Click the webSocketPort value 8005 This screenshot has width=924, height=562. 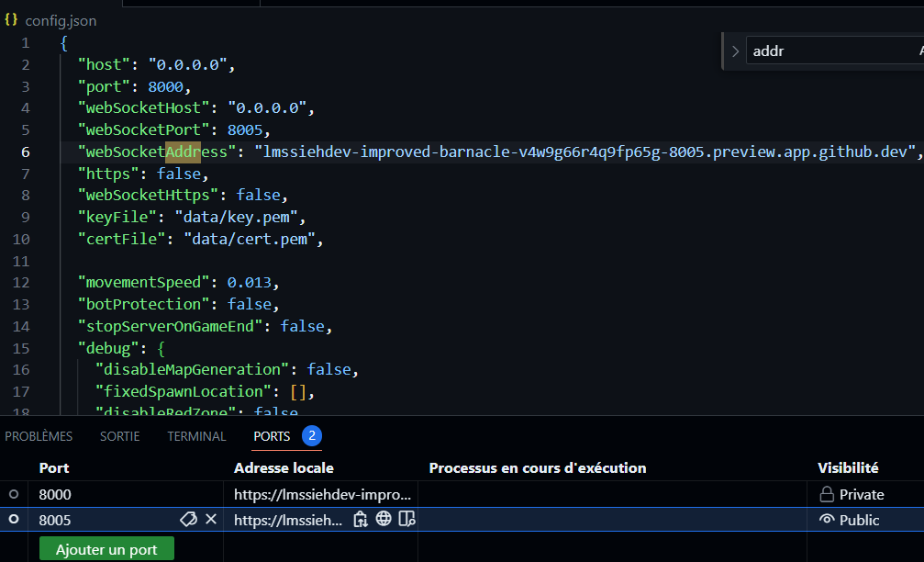point(245,129)
